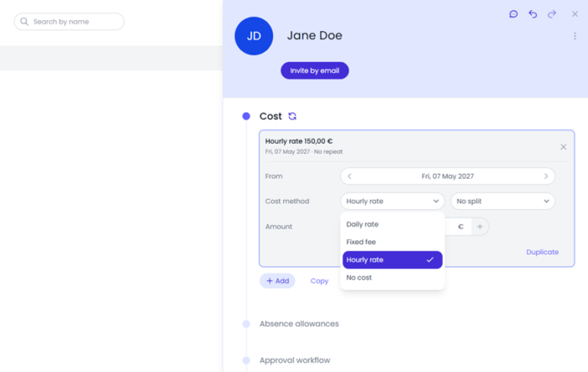
Task: Click the Cost section bullet dot
Action: click(246, 116)
